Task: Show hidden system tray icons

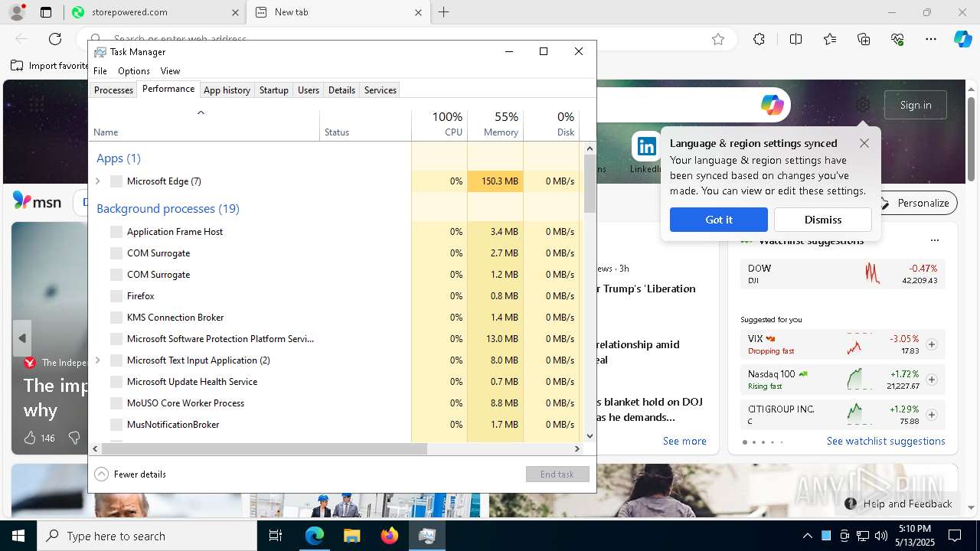Action: [x=807, y=536]
